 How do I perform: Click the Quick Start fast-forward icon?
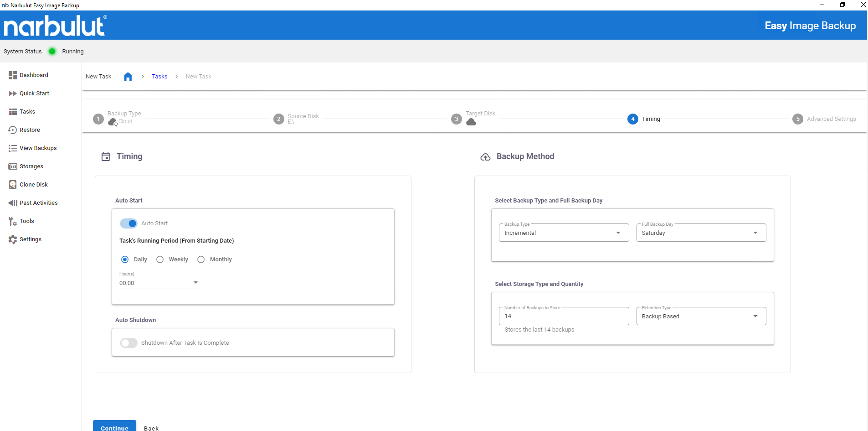(x=13, y=93)
